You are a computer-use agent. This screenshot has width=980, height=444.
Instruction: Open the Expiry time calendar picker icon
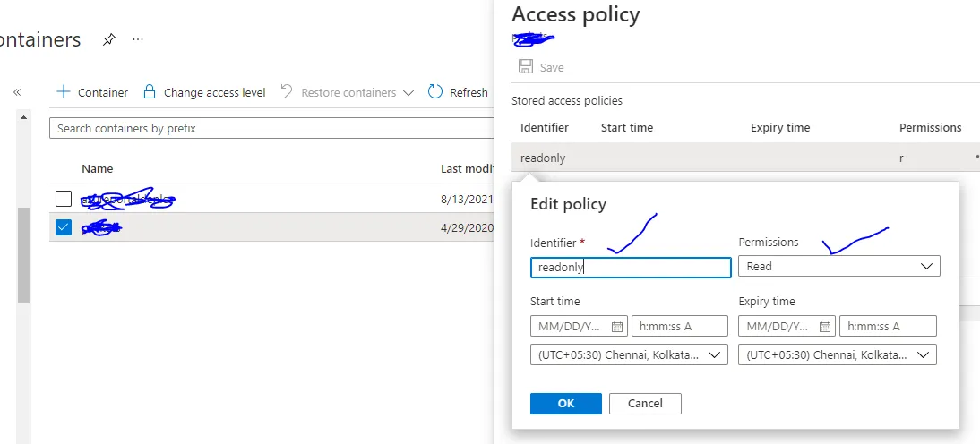(x=825, y=327)
